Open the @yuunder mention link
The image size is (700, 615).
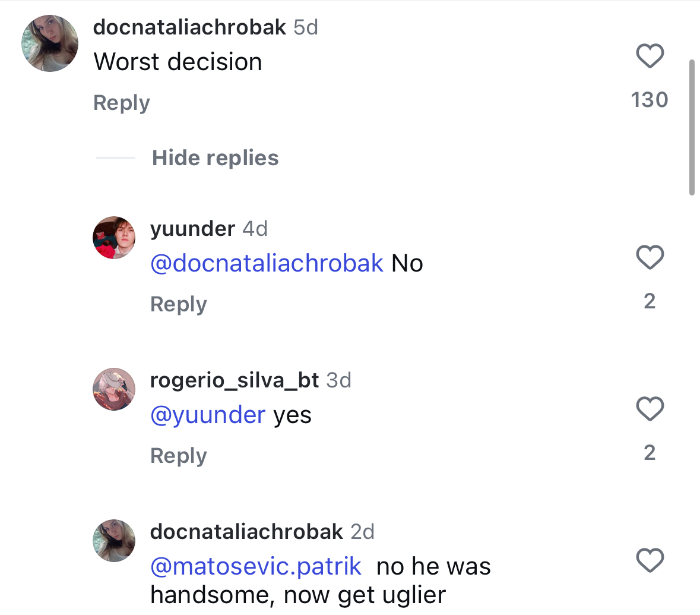(x=208, y=415)
